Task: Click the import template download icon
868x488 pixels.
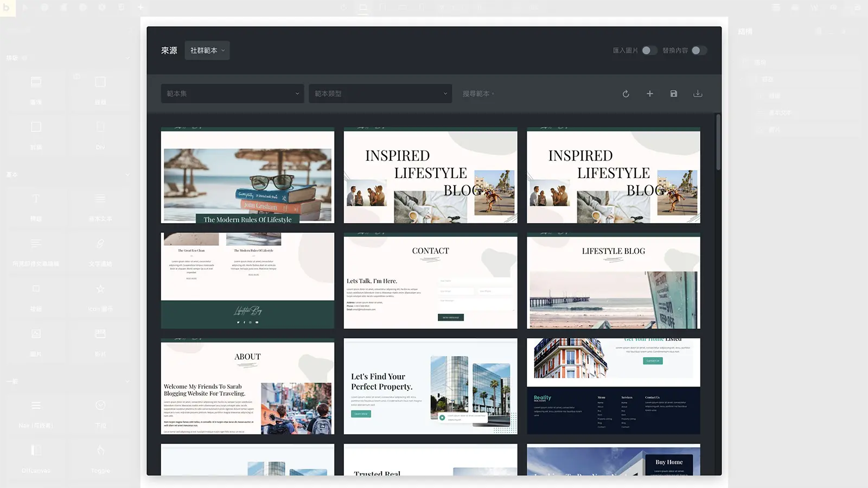Action: pos(698,94)
